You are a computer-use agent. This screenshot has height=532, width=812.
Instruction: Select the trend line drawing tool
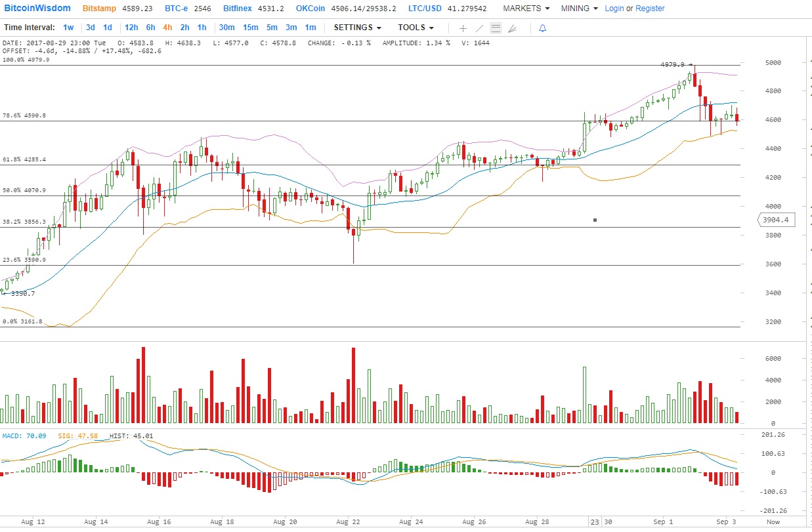click(x=479, y=28)
